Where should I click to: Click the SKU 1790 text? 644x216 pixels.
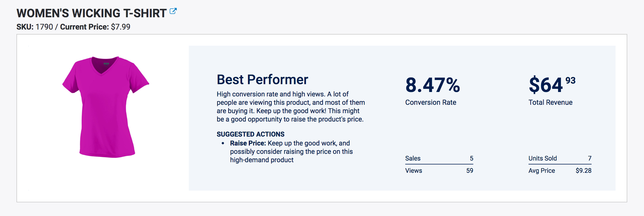click(x=35, y=27)
